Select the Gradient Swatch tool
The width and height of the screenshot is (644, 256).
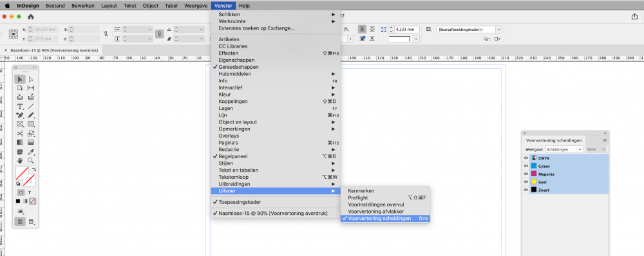coord(20,142)
